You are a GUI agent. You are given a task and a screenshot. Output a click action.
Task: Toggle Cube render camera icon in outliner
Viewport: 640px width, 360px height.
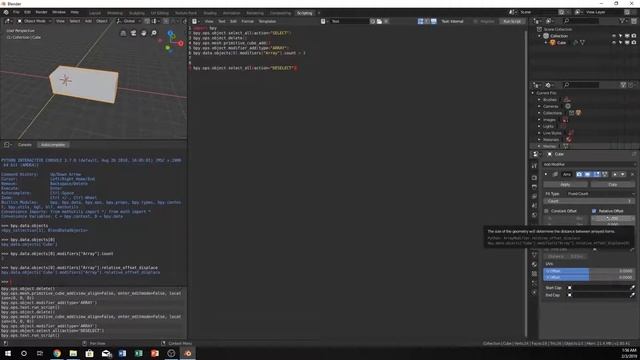(x=634, y=42)
